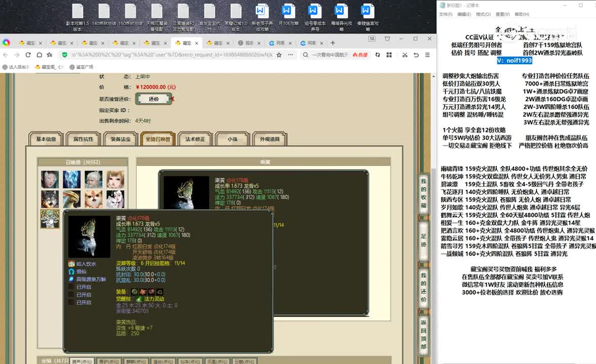Open the 雁塔异光攻略 WPS document

(x=341, y=18)
